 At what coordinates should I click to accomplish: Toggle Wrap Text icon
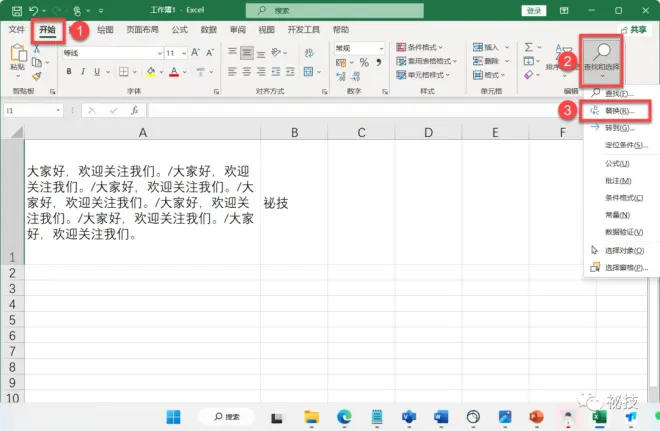coord(309,53)
